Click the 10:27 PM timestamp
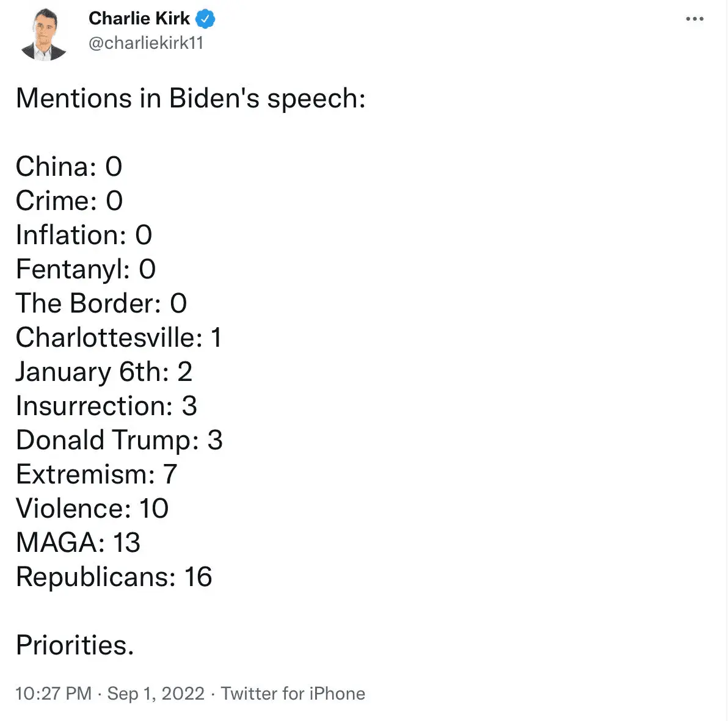The image size is (728, 721). [x=53, y=694]
